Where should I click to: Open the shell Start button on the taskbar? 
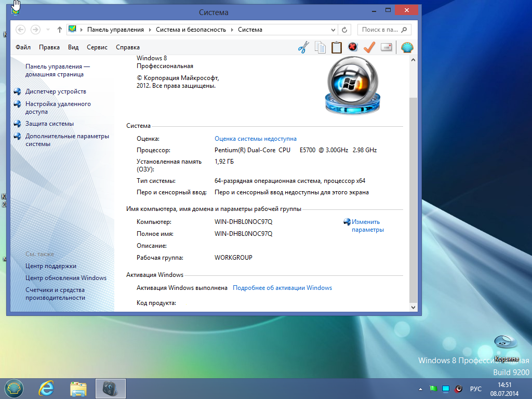14,389
